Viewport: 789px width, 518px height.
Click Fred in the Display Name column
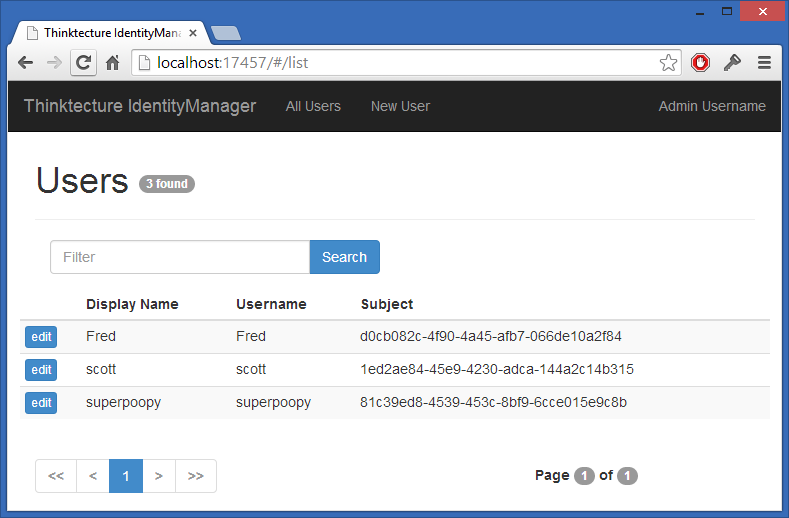(x=101, y=336)
